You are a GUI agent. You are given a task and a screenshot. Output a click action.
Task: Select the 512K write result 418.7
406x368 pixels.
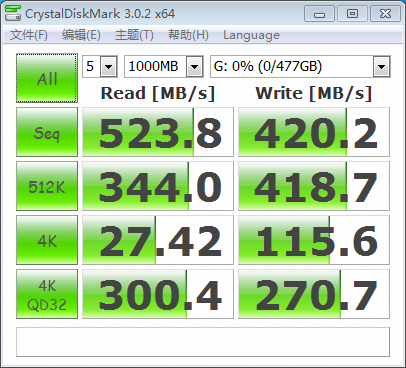tap(314, 186)
